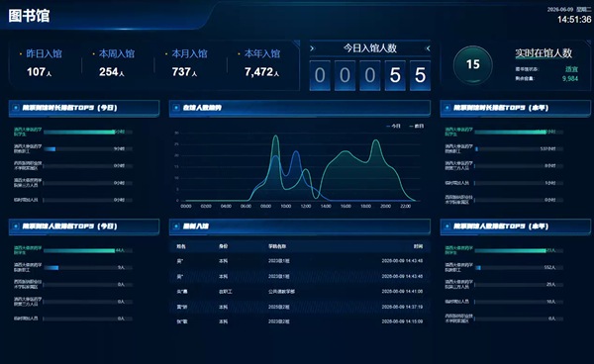Screen dimensions: 594x364
Task: Click the 身份 column header
Action: [x=223, y=246]
